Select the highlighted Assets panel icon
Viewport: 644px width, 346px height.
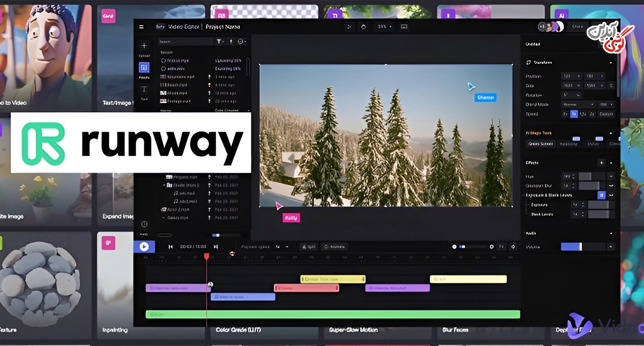pos(144,68)
